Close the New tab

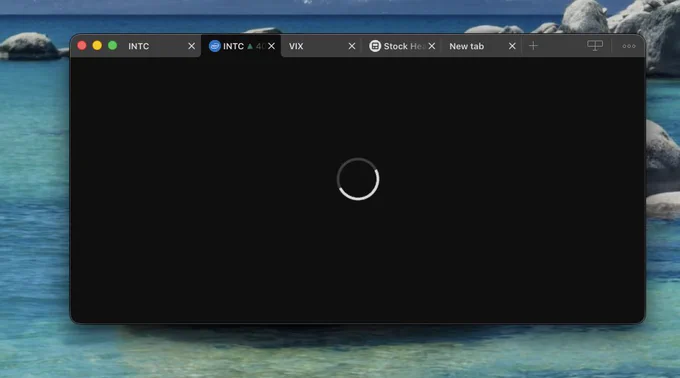(512, 46)
